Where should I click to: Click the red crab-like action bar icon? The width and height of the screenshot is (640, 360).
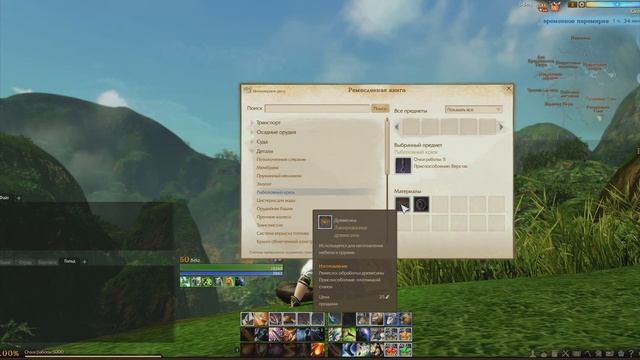click(390, 350)
